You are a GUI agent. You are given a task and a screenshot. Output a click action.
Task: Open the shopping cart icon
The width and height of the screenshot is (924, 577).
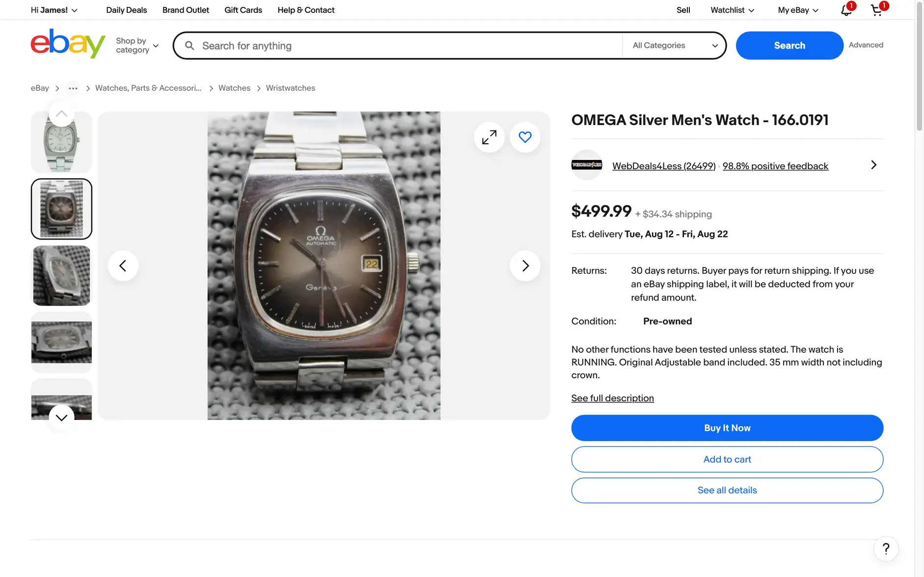coord(877,10)
